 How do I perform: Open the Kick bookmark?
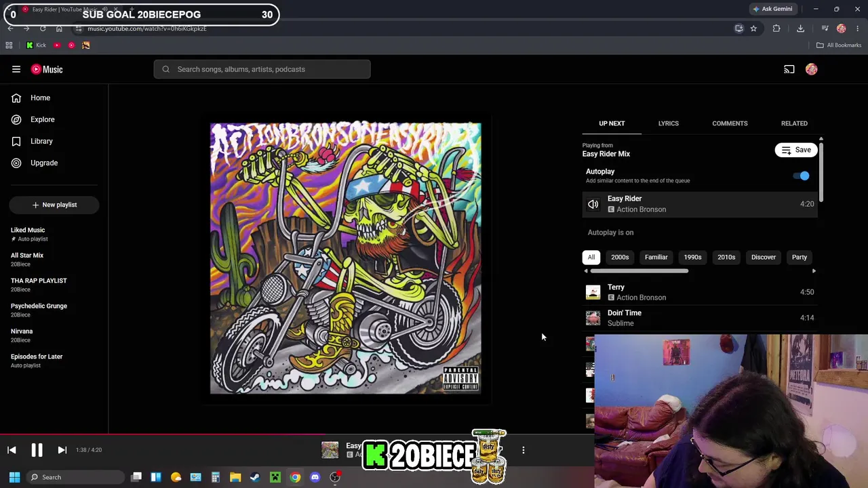click(37, 45)
